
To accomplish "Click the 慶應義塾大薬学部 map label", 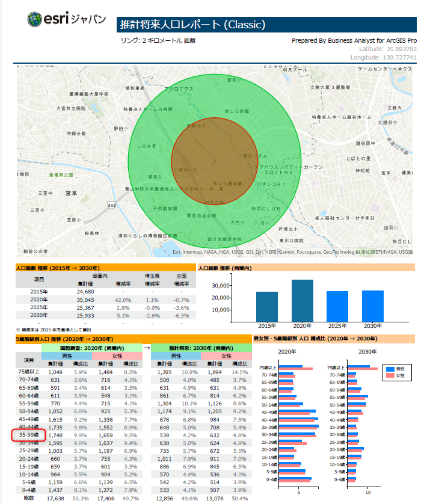I will click(89, 94).
